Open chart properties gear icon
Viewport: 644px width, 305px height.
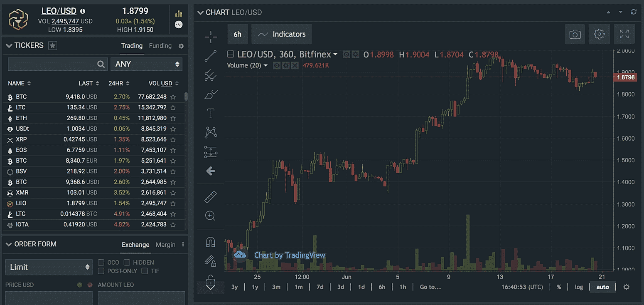[599, 34]
